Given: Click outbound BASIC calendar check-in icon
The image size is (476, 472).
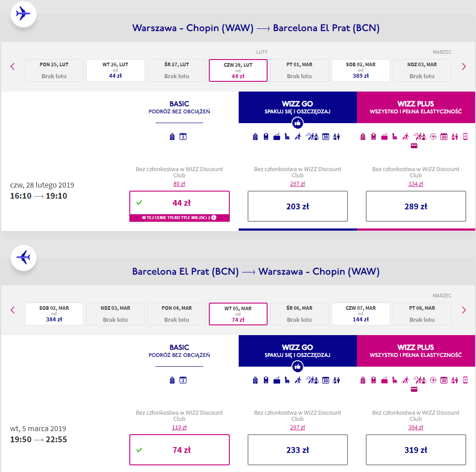Looking at the screenshot, I should pyautogui.click(x=183, y=136).
